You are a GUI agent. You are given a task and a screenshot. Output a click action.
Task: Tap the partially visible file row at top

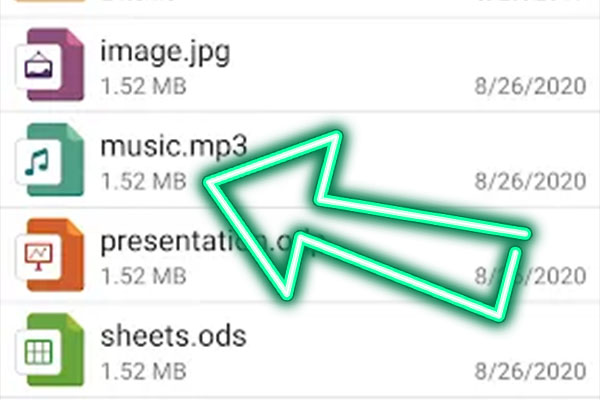(x=300, y=4)
